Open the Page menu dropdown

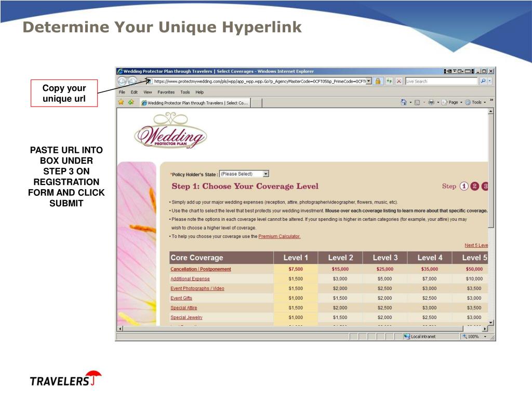pyautogui.click(x=452, y=102)
